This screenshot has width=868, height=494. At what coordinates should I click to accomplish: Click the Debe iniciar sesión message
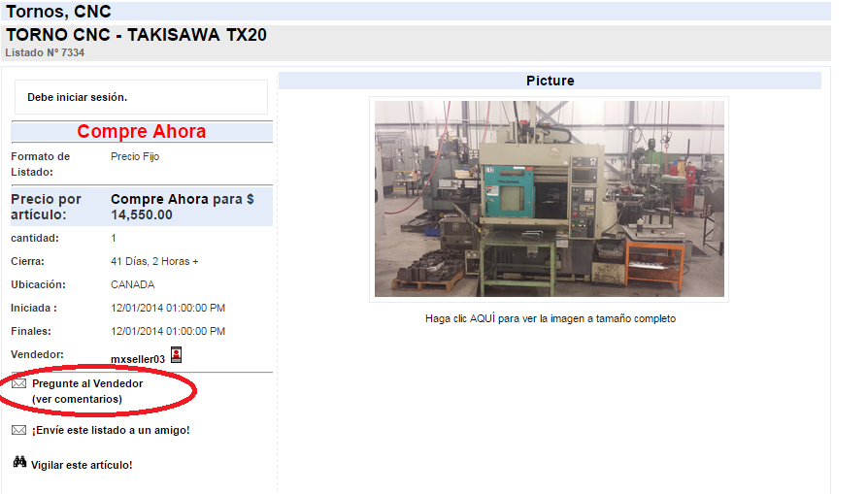click(78, 97)
